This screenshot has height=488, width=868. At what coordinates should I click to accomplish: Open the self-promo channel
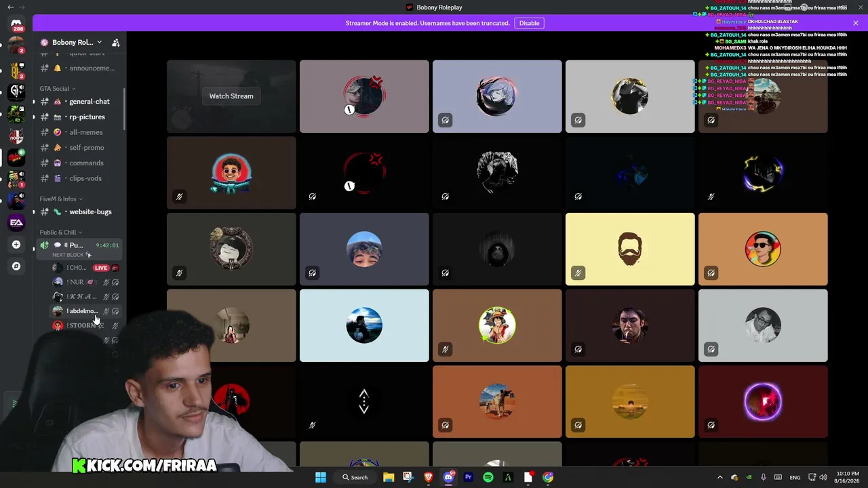point(80,147)
